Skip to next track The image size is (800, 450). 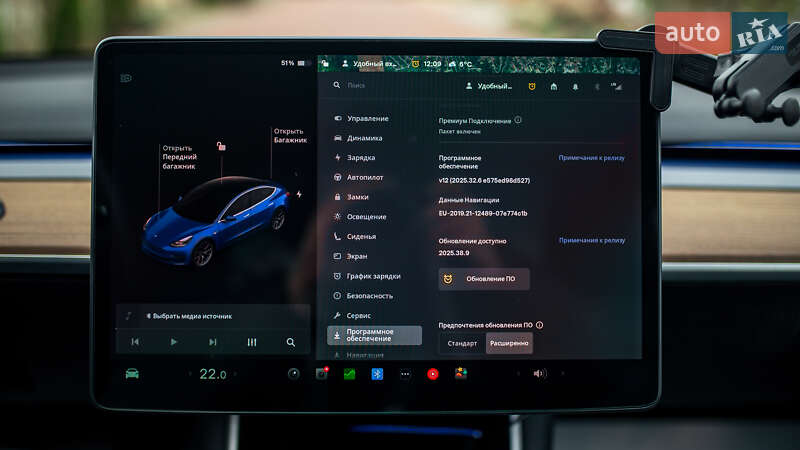[x=213, y=342]
